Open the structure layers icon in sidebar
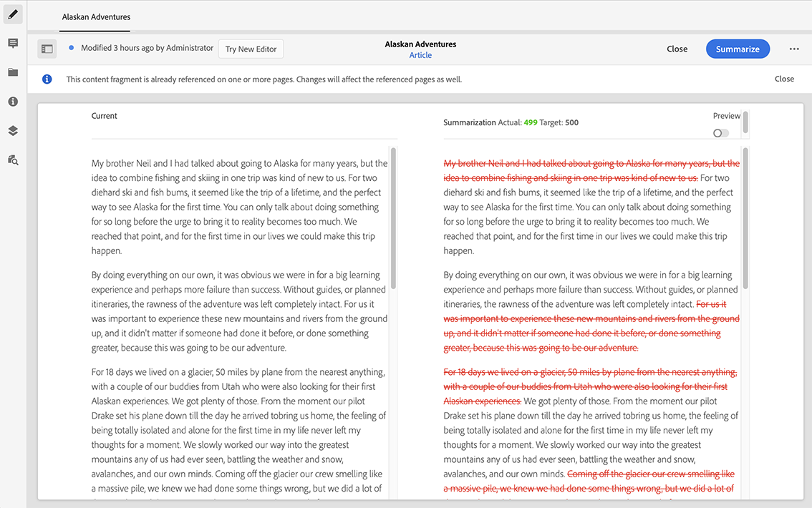The image size is (812, 508). [13, 131]
